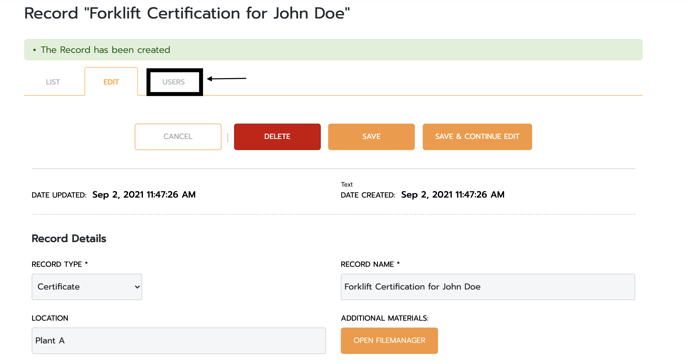Screen dimensions: 688x364
Task: Select the EDIT tab
Action: coord(111,82)
